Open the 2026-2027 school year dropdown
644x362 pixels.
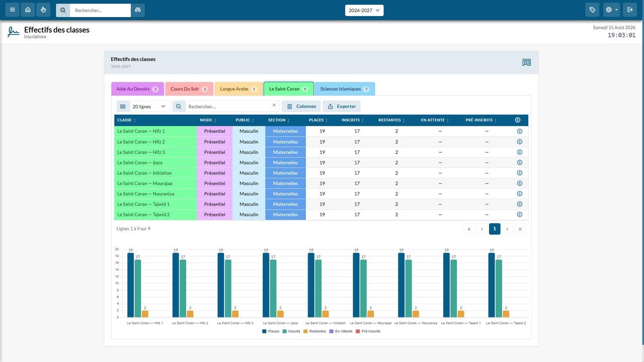[364, 10]
